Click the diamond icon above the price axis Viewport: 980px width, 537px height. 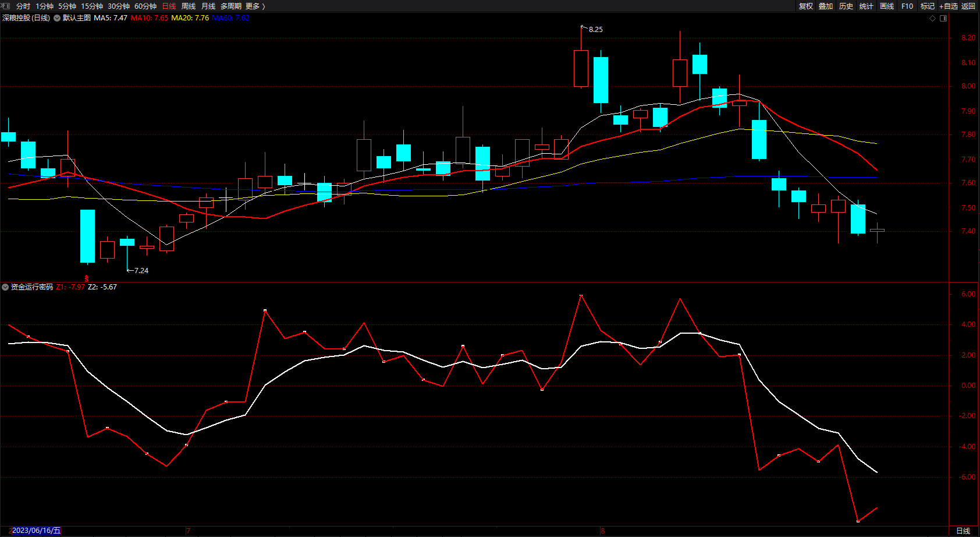tap(932, 18)
